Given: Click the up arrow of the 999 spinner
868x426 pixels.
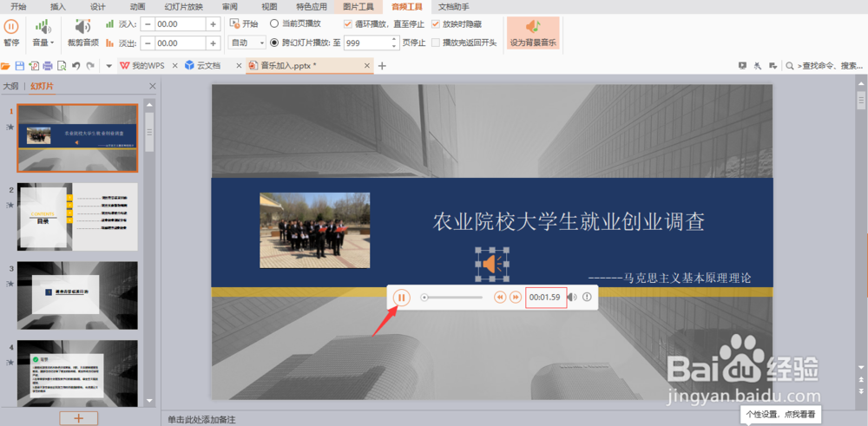Looking at the screenshot, I should click(x=395, y=39).
